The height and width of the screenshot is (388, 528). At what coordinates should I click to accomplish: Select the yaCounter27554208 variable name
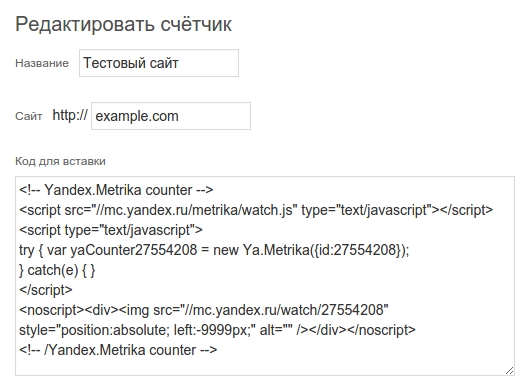point(134,250)
